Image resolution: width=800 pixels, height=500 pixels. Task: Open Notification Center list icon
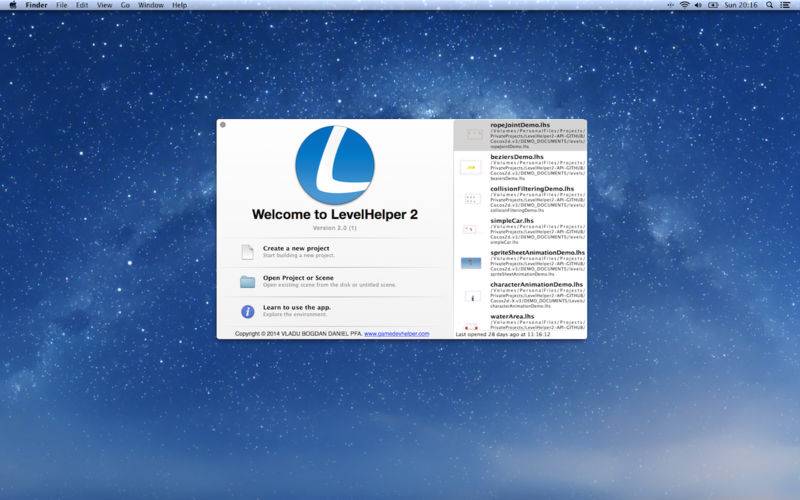coord(785,5)
